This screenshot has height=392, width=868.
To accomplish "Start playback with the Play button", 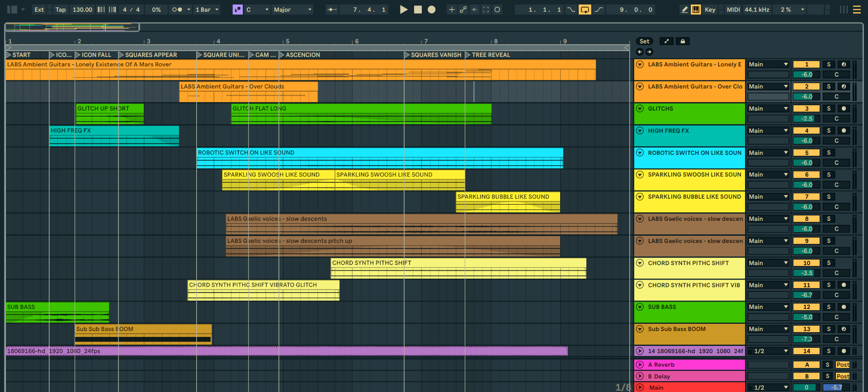I will 404,9.
